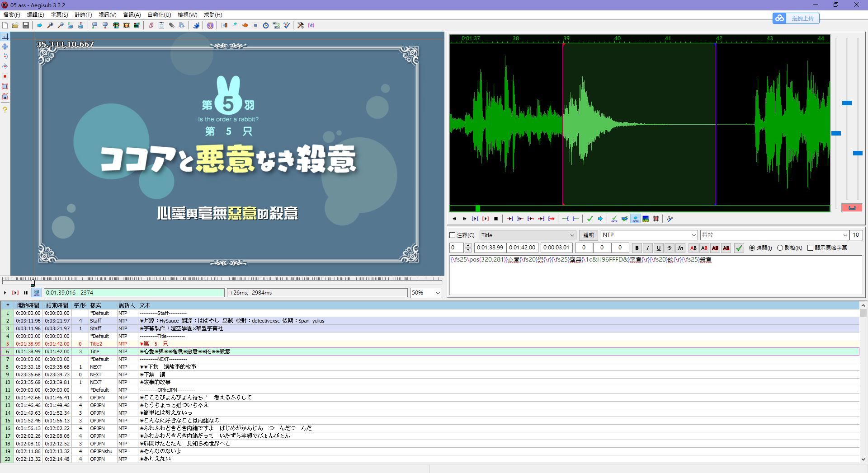Image resolution: width=868 pixels, height=473 pixels.
Task: Select the standard crosshair video tool
Action: [5, 36]
